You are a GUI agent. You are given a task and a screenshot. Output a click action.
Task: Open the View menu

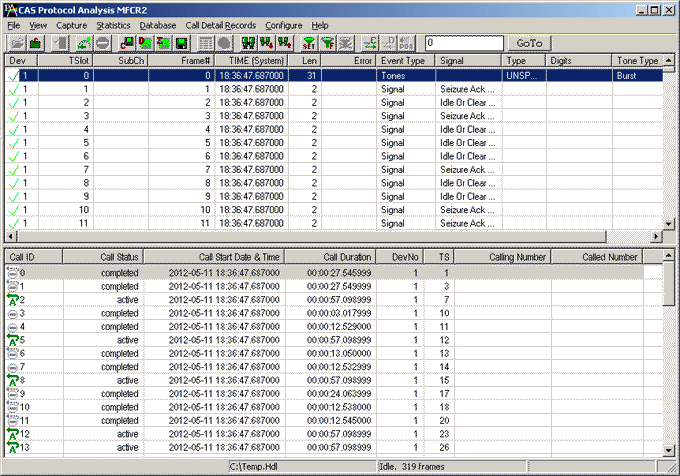pos(38,25)
